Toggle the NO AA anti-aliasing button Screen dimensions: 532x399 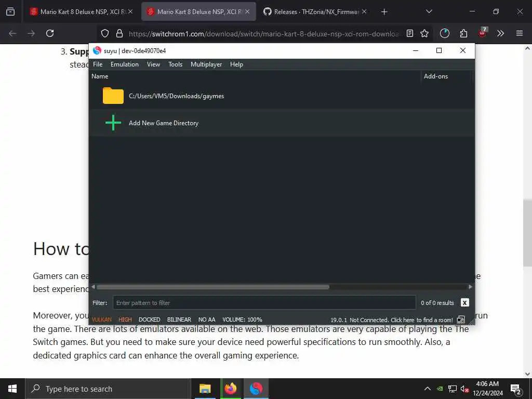pyautogui.click(x=207, y=320)
